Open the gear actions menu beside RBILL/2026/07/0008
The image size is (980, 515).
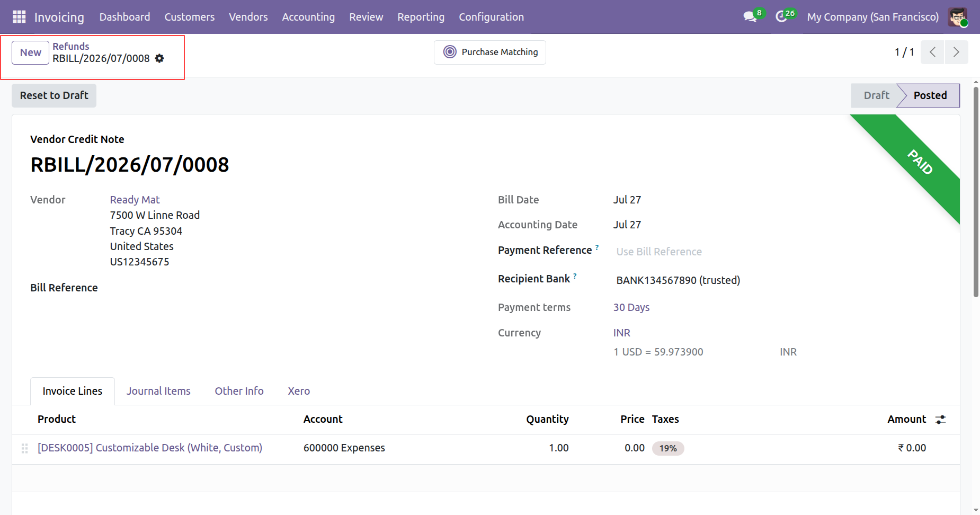159,58
